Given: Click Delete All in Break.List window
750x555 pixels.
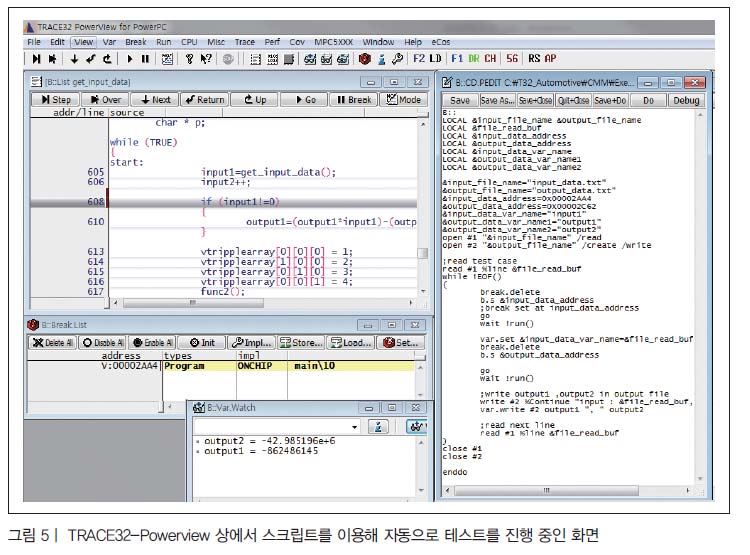Looking at the screenshot, I should coord(53,343).
